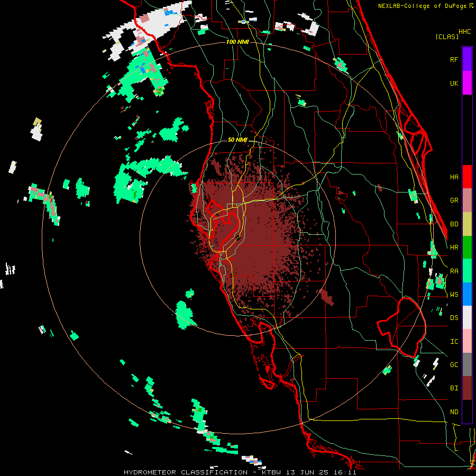Click the GC legend label

(x=454, y=364)
